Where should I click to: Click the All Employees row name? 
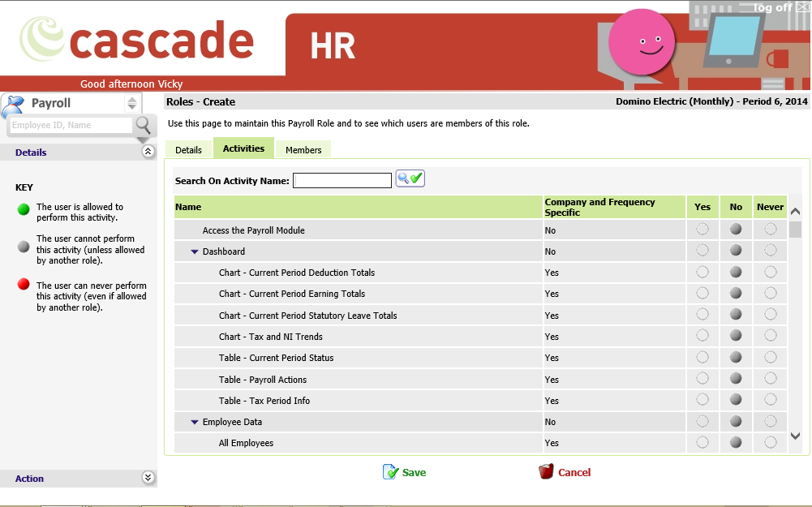pyautogui.click(x=246, y=443)
